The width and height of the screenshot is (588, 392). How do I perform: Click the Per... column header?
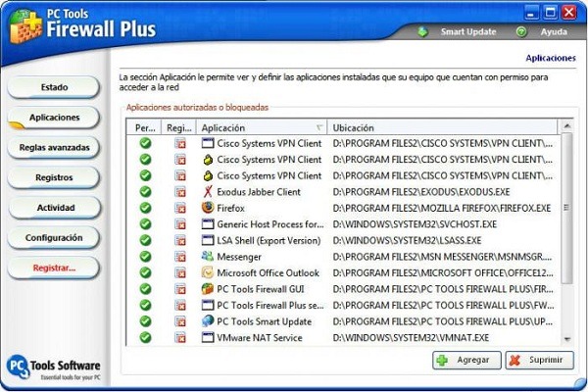click(145, 127)
